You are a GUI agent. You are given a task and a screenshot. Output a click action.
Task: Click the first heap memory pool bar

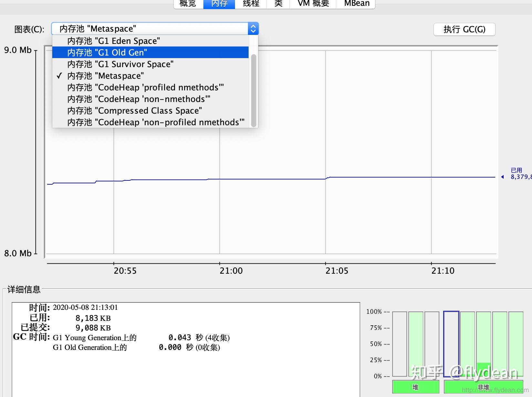[400, 344]
